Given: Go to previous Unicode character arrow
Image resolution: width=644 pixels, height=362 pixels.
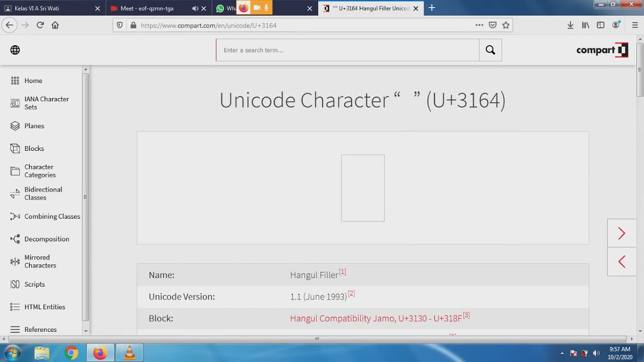Looking at the screenshot, I should [622, 261].
